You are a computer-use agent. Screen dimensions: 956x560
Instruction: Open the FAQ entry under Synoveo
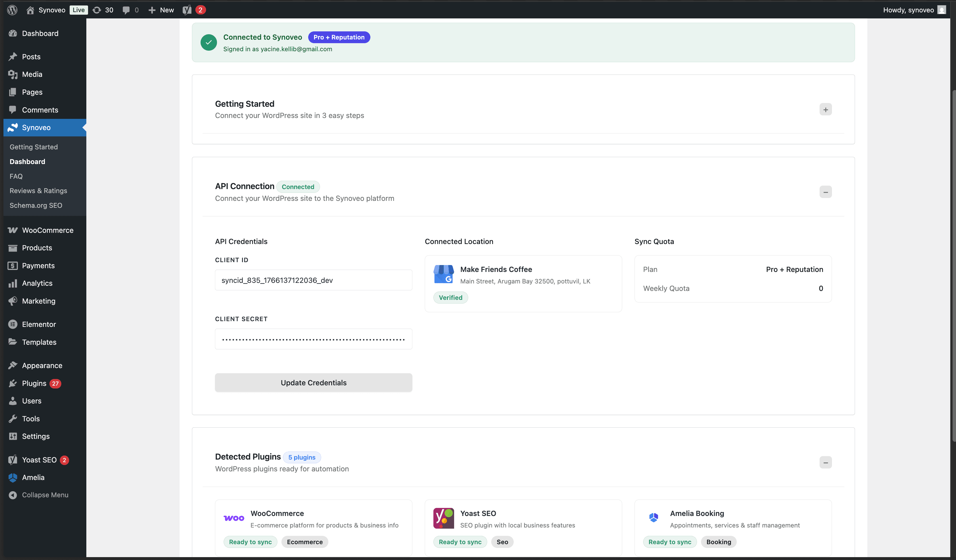16,176
